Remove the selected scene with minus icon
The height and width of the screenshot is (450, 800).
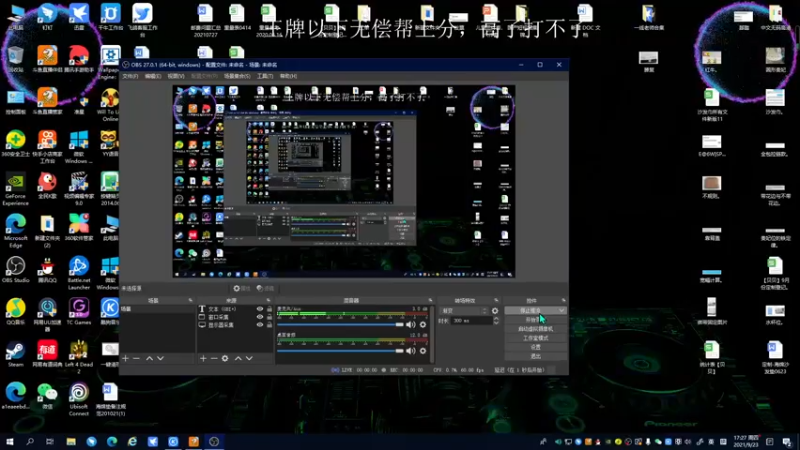point(136,359)
